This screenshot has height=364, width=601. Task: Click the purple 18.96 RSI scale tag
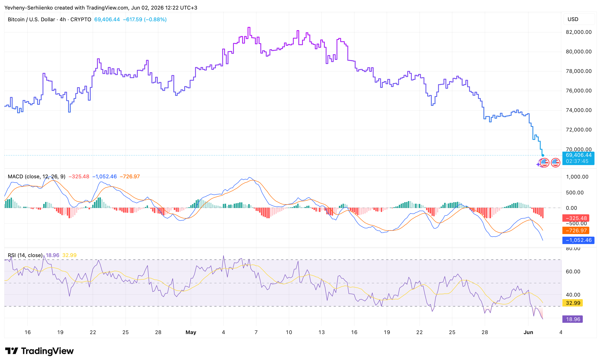click(x=573, y=319)
